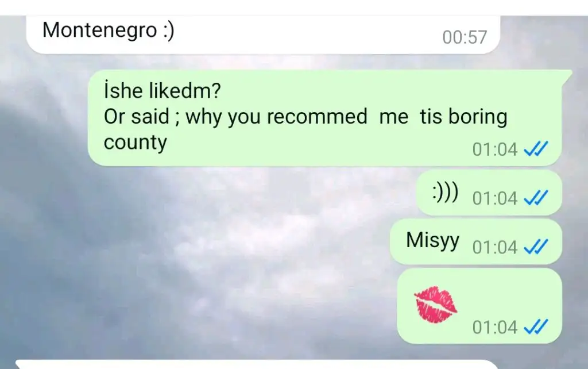Select the 'İshe likedm?' sent message bubble
Viewport: 588px width, 369px height.
325,117
